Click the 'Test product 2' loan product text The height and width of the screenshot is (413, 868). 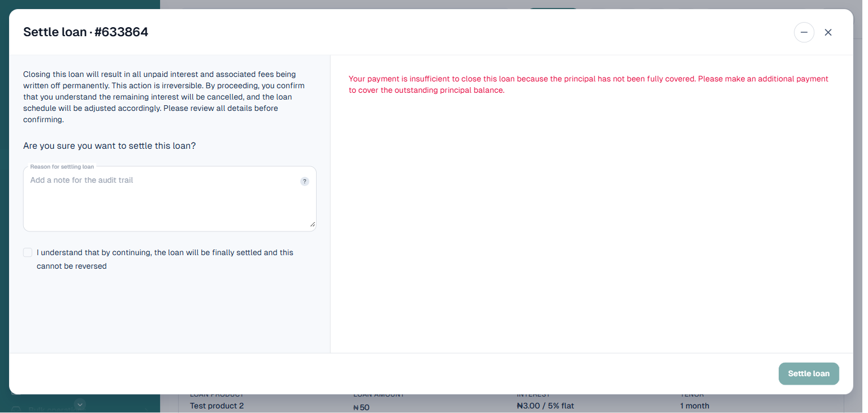tap(217, 406)
